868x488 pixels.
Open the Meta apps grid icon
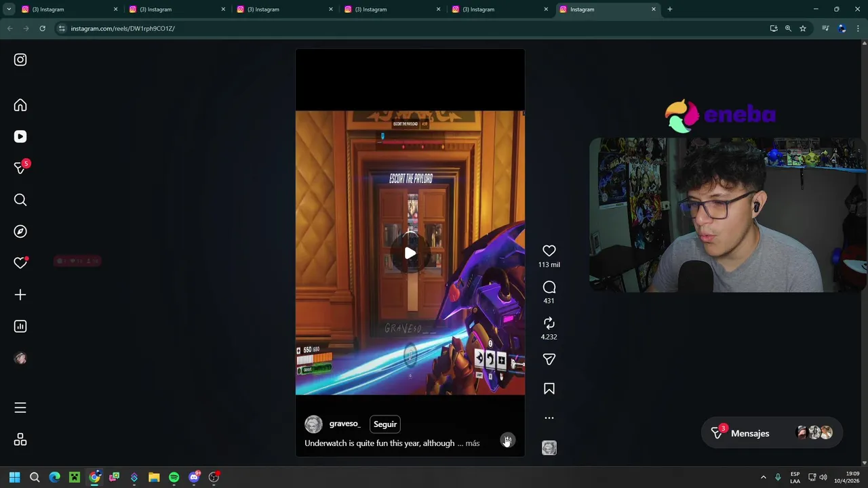point(20,440)
